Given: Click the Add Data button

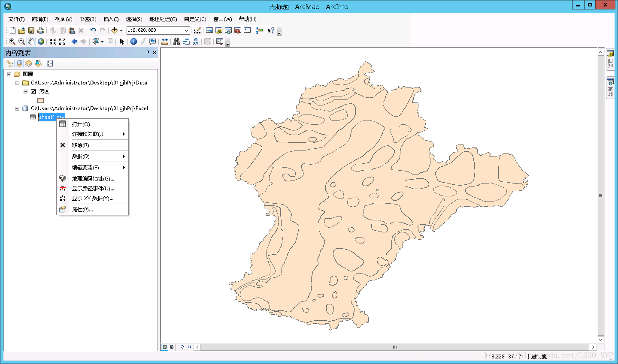Looking at the screenshot, I should click(x=114, y=30).
